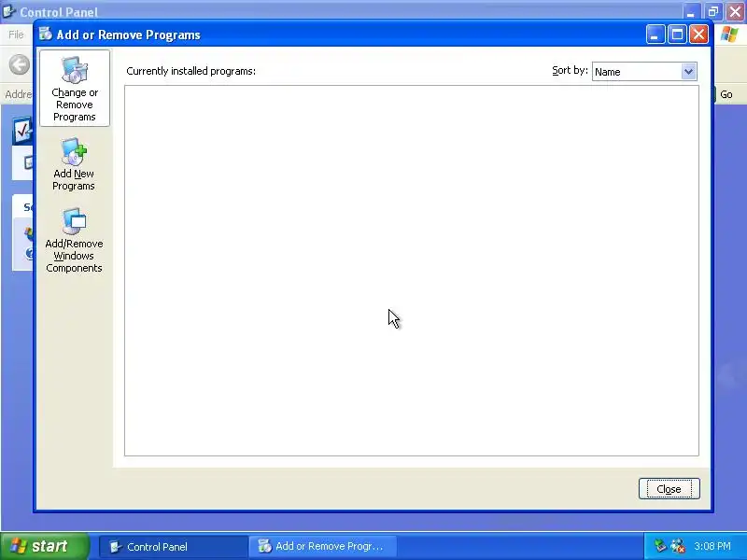
Task: Open the Sort by Name dropdown
Action: point(644,72)
